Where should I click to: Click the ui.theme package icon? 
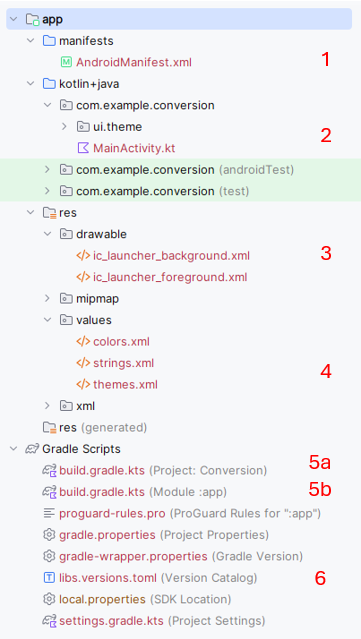83,127
